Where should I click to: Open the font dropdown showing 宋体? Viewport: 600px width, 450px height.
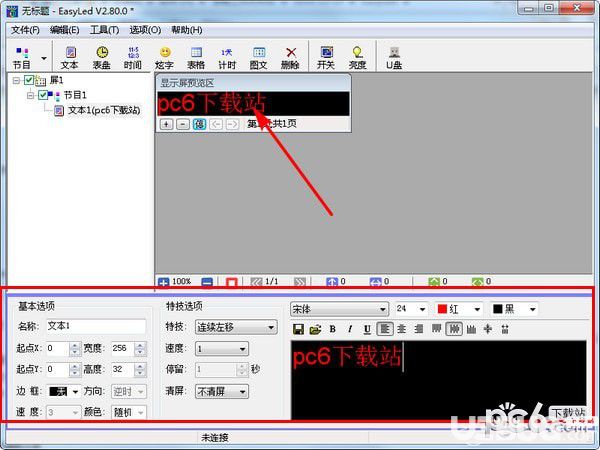click(x=339, y=309)
